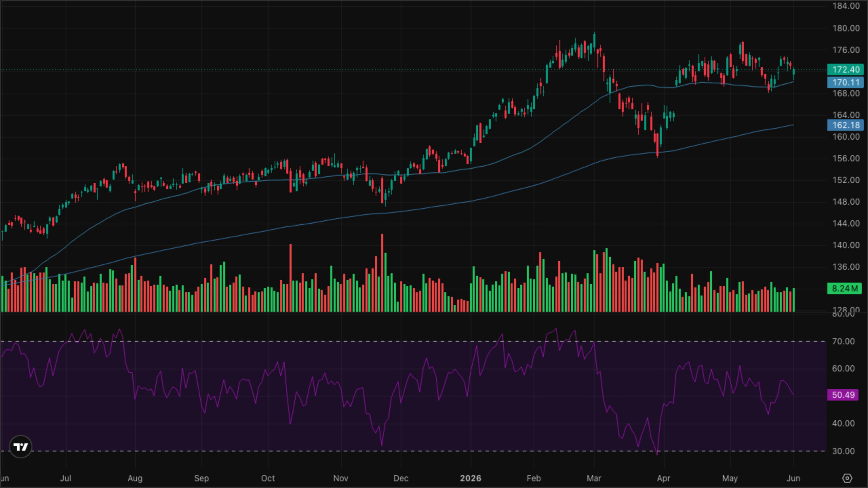Click the 30.00 RSI scale label
This screenshot has width=868, height=488.
(x=843, y=451)
